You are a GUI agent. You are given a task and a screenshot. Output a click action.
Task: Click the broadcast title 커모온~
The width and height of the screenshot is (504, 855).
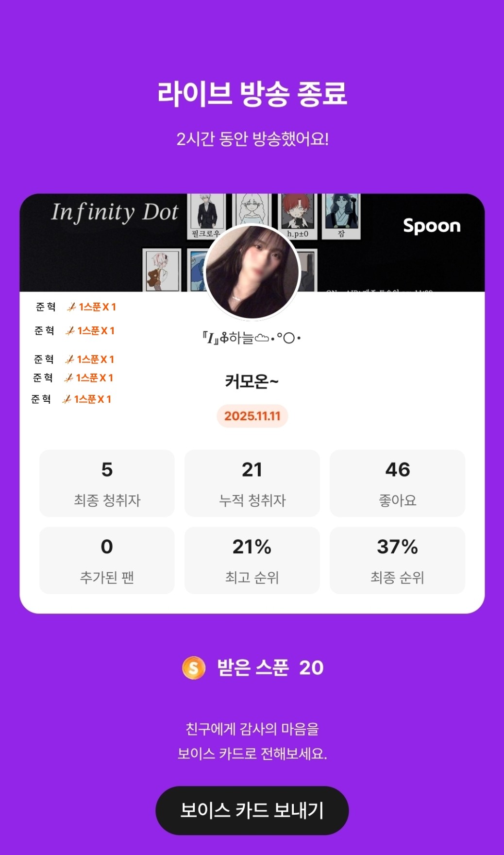tap(252, 382)
